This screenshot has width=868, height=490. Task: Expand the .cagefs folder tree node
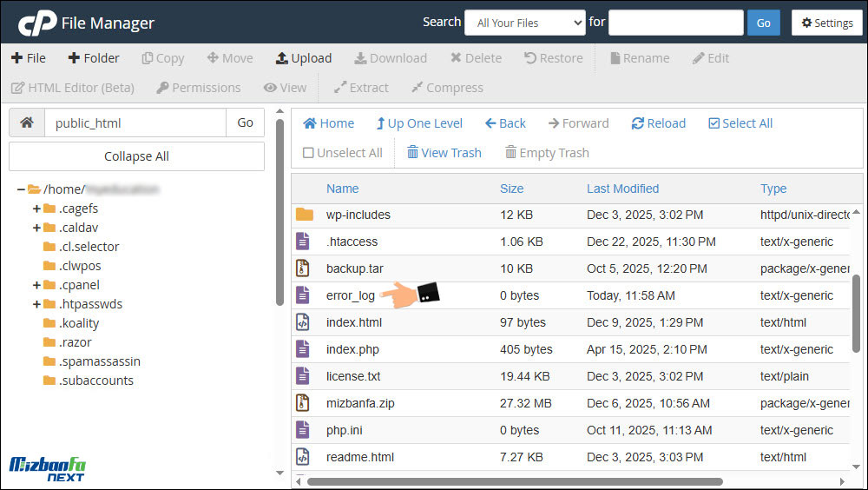tap(36, 209)
